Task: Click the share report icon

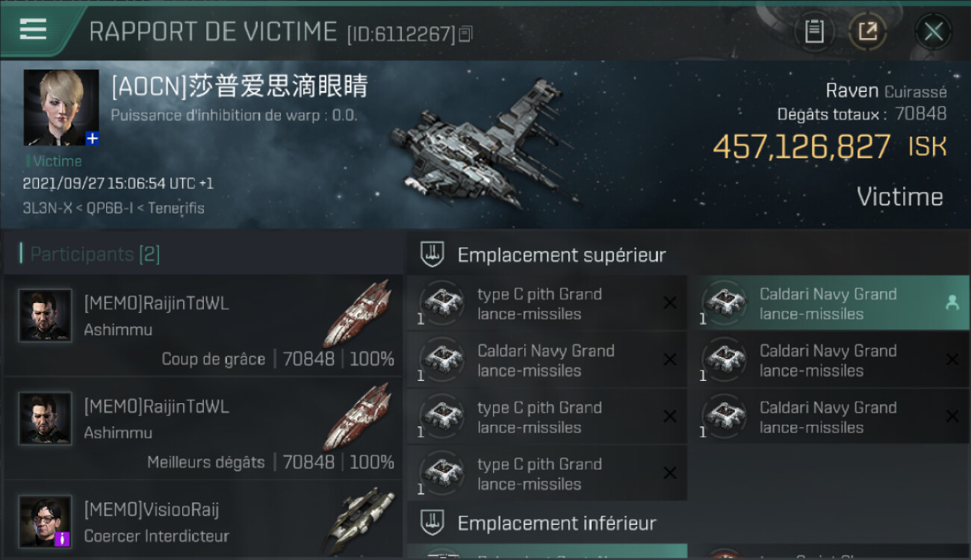Action: [x=867, y=31]
